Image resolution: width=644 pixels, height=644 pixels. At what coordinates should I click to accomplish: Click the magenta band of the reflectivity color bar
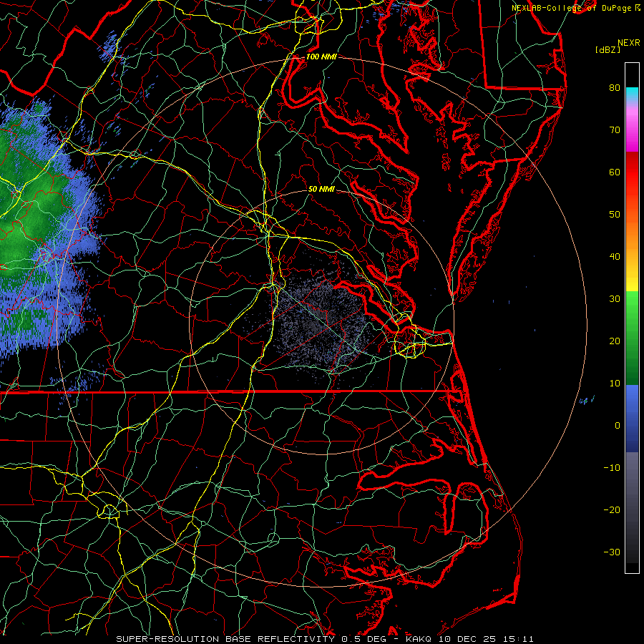coord(632,132)
